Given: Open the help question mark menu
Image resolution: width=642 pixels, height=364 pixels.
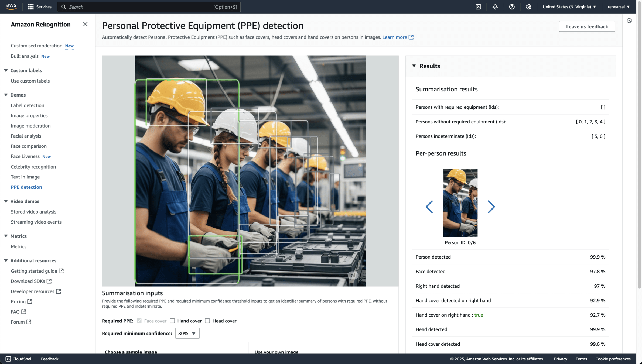Looking at the screenshot, I should coord(511,7).
